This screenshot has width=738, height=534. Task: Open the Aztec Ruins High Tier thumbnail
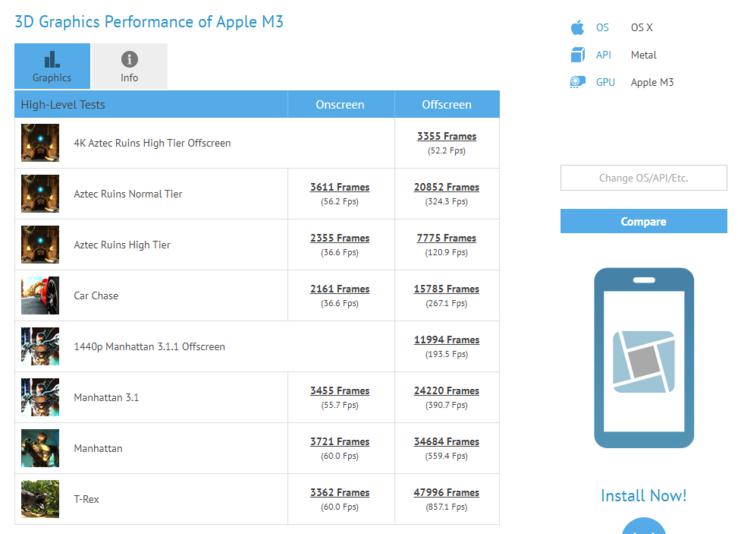pos(40,245)
